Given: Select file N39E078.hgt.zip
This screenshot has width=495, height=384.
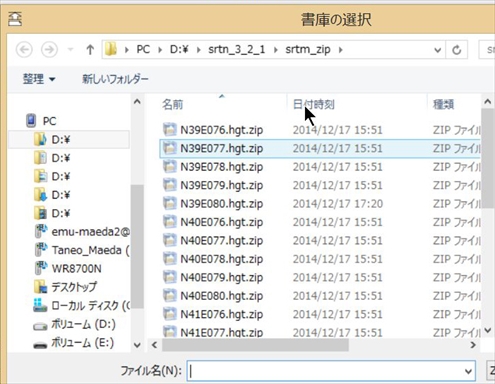Looking at the screenshot, I should coord(222,167).
